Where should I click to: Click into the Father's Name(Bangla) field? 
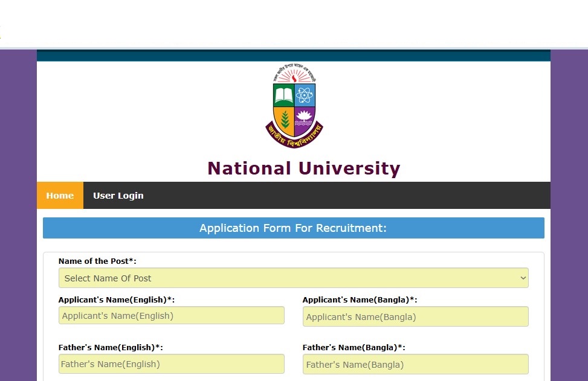(x=415, y=364)
